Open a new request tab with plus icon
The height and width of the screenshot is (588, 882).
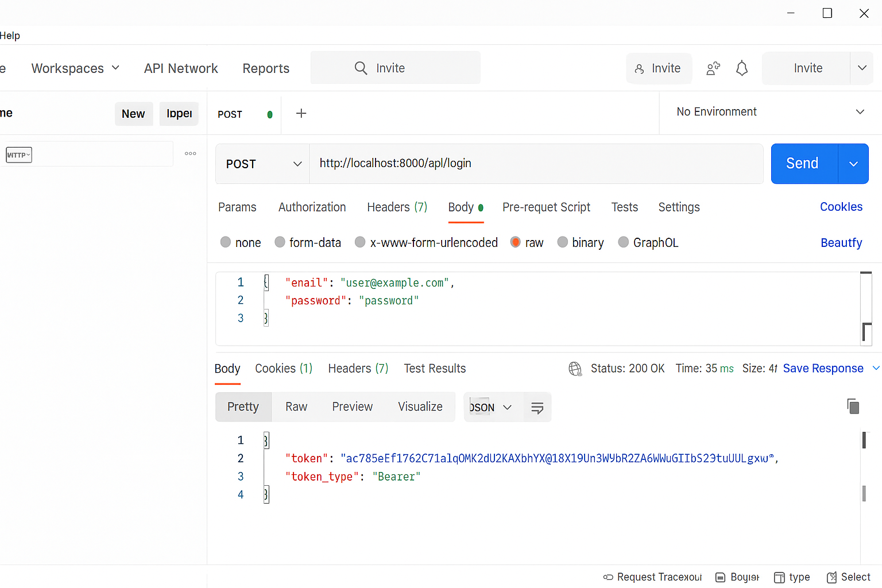click(x=301, y=113)
